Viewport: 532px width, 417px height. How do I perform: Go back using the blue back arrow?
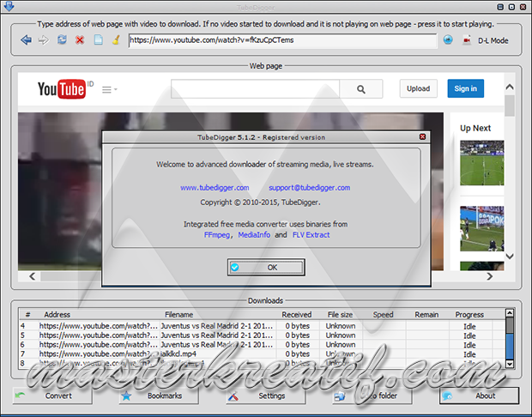point(26,40)
